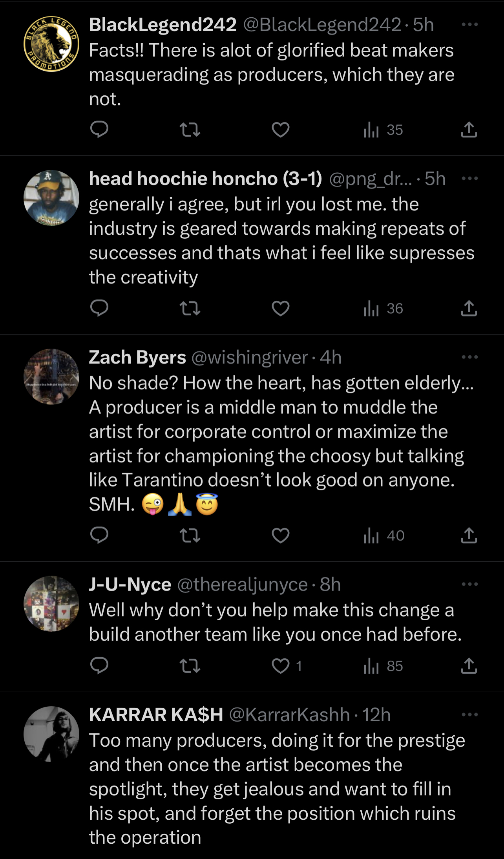Open more options menu on KARRAR KA$H's tweet
Screen dimensions: 504x859
point(469,715)
